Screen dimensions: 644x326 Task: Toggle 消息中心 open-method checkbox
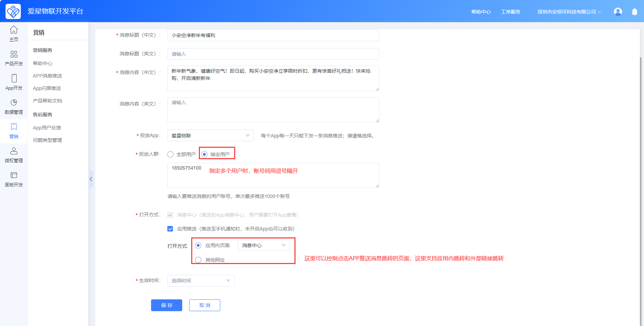[170, 215]
